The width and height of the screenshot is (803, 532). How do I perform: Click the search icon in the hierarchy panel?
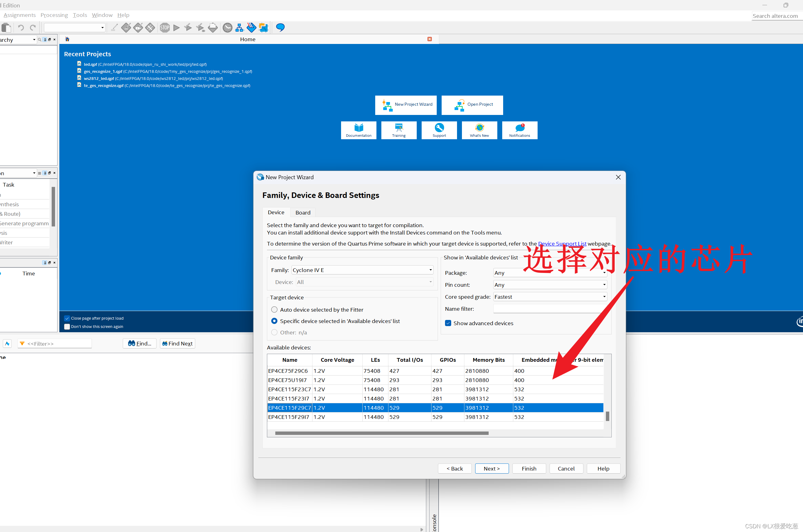(39, 40)
